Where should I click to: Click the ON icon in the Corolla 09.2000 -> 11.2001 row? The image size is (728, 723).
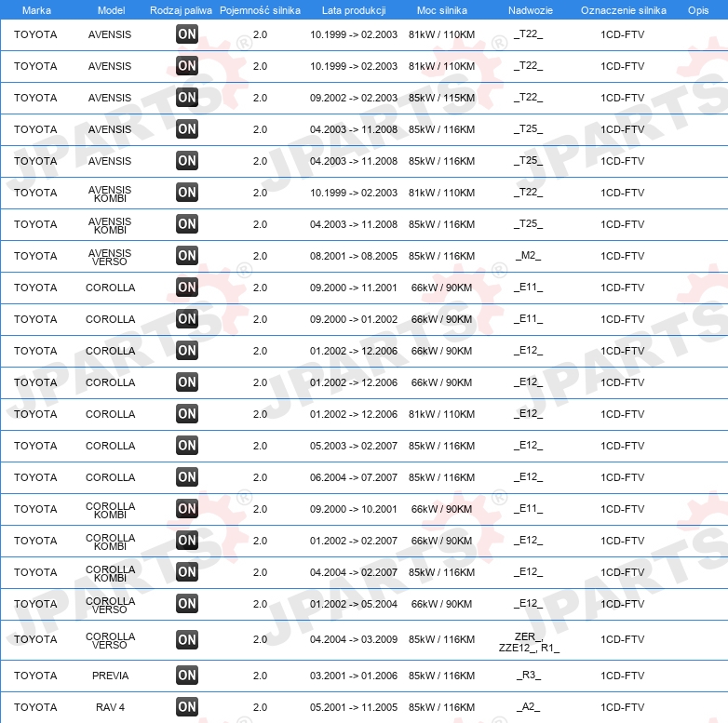(187, 287)
